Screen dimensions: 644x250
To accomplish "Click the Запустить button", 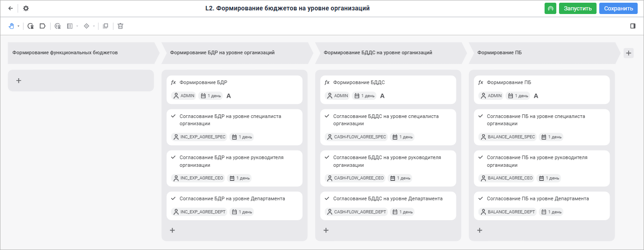I will coord(578,8).
